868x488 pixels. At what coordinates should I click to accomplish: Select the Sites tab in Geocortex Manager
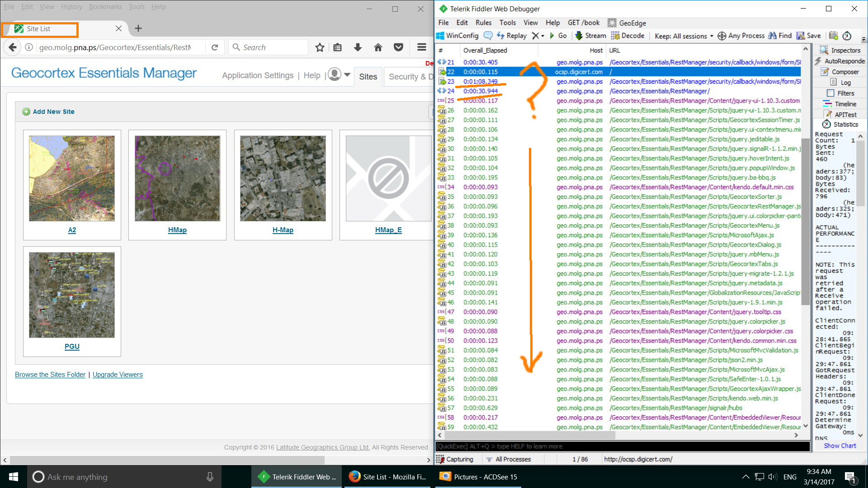(x=368, y=77)
